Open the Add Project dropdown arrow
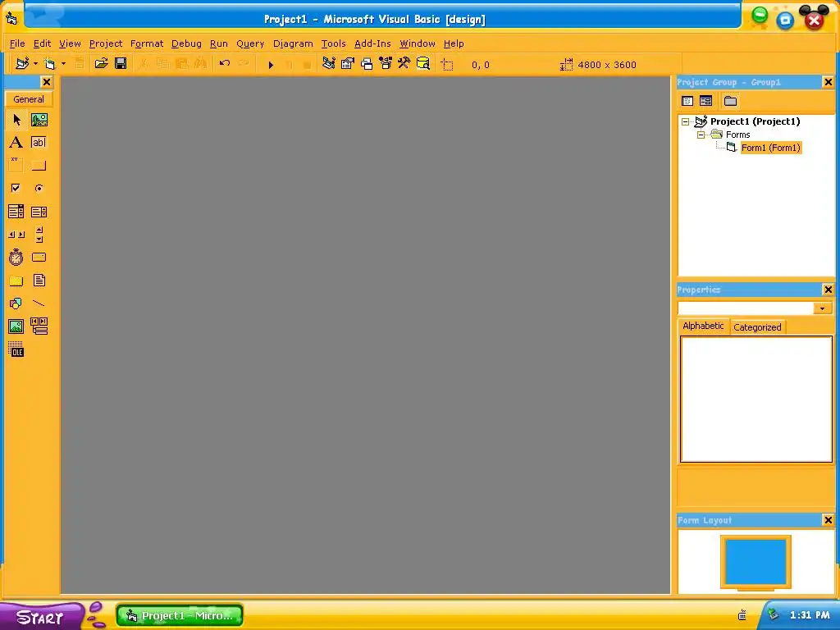 (x=35, y=64)
